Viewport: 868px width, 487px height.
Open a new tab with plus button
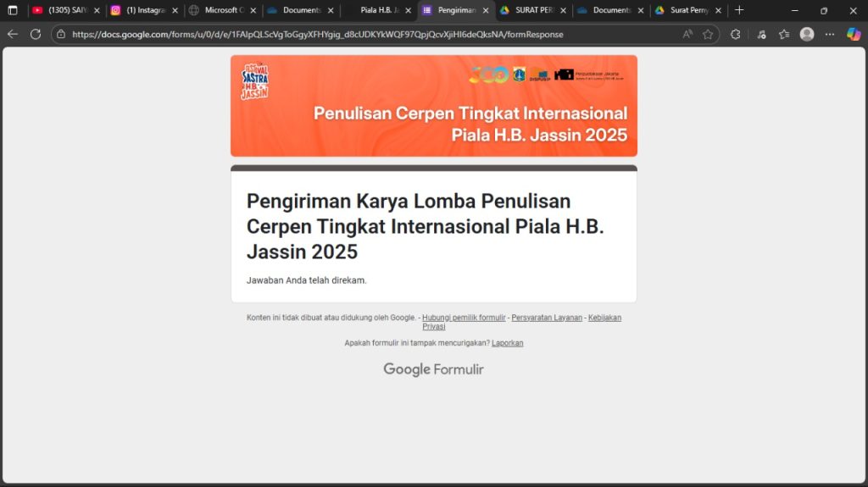(739, 10)
